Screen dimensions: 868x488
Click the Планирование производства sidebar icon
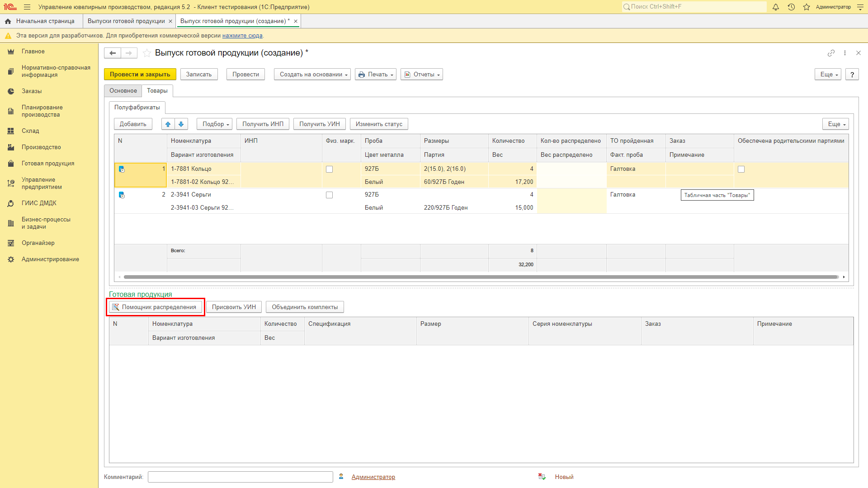11,111
